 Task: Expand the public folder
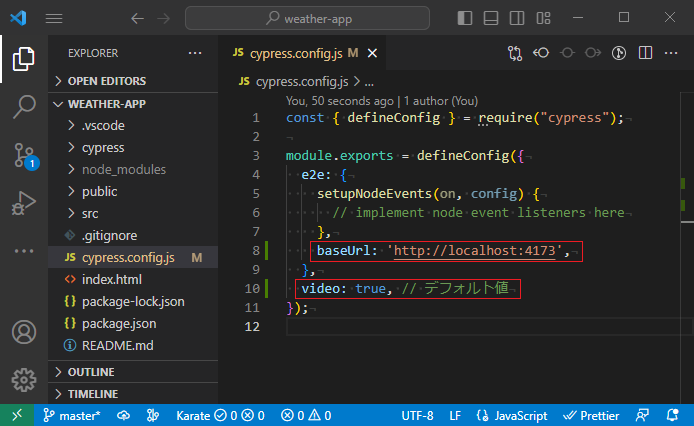[133, 191]
